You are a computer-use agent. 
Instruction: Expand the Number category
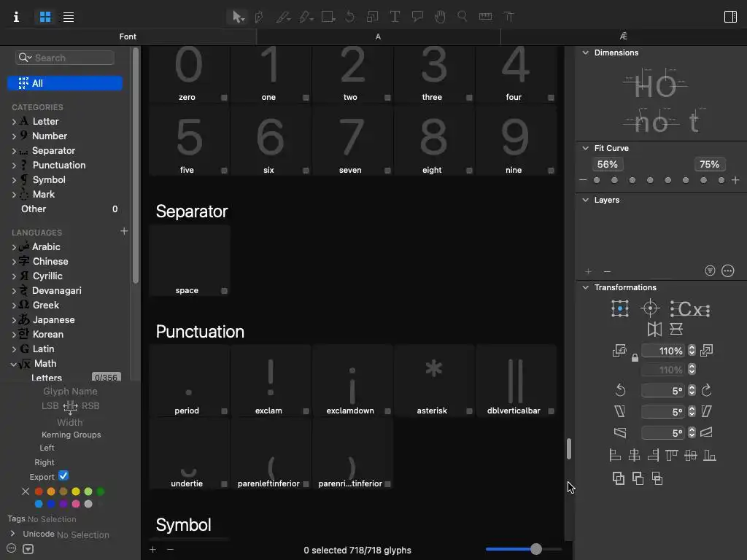tap(14, 136)
